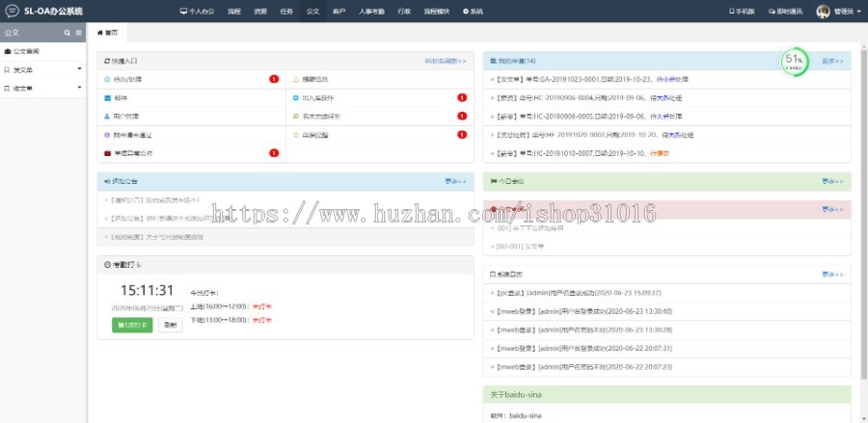Click the monitor icon beside 个人办公
This screenshot has width=868, height=423.
[183, 11]
